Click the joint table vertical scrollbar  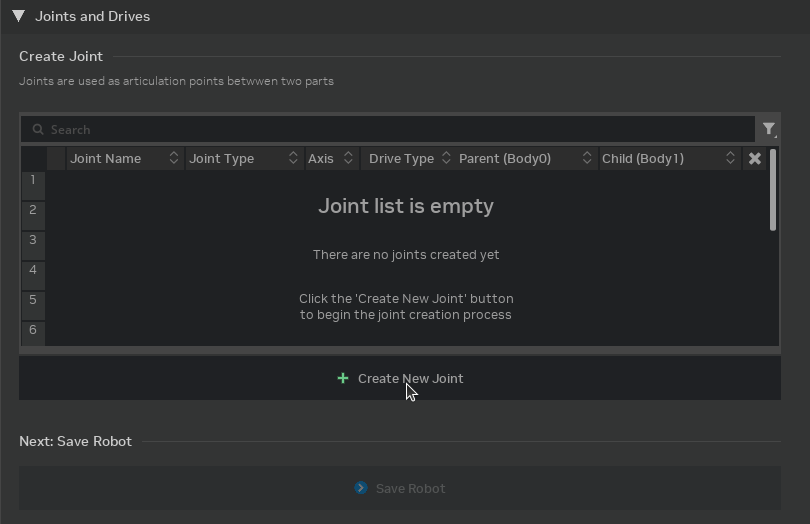(773, 190)
